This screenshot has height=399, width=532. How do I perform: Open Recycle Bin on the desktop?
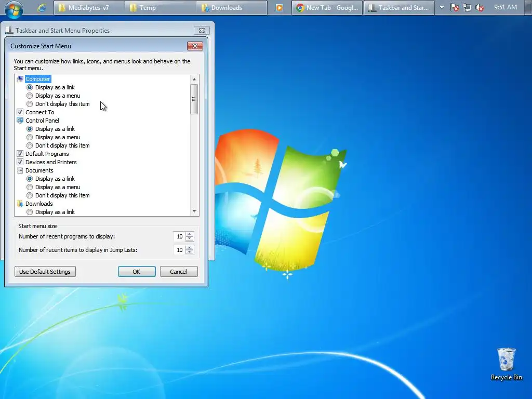click(506, 364)
